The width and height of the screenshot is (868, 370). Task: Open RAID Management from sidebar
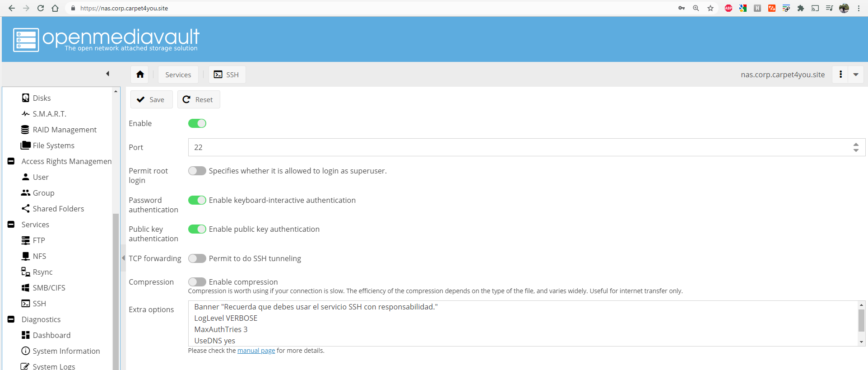point(65,130)
